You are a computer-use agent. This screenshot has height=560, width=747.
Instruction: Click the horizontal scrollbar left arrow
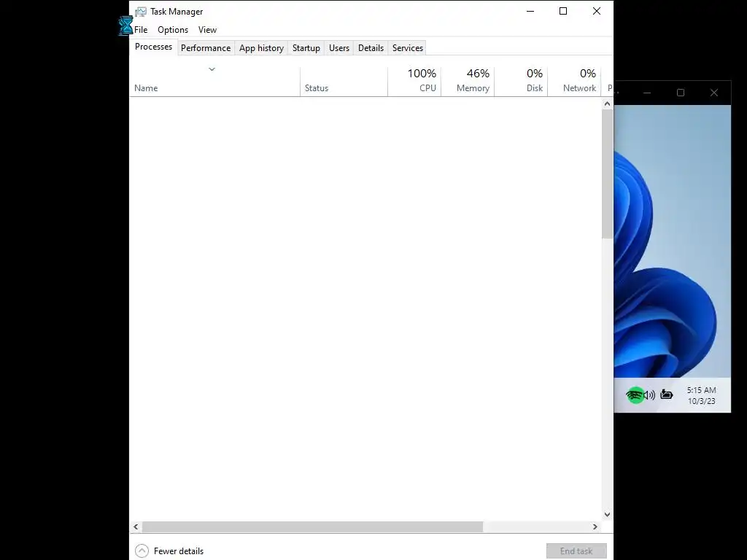pyautogui.click(x=136, y=526)
